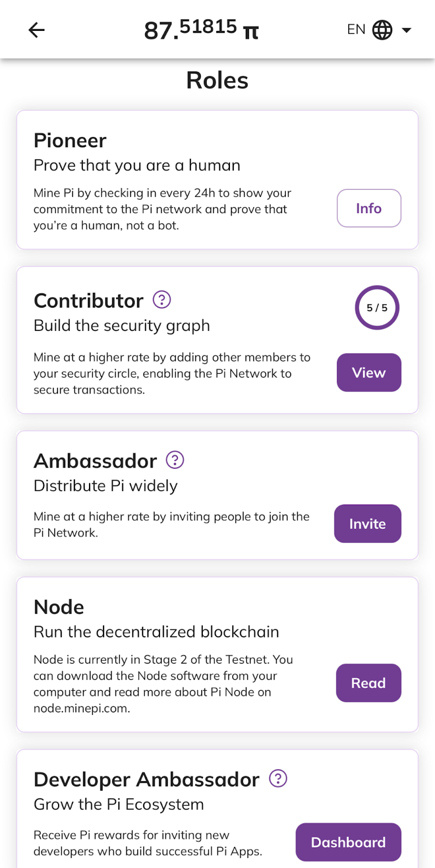This screenshot has height=868, width=435.
Task: Click the Pioneer role card title
Action: (70, 141)
